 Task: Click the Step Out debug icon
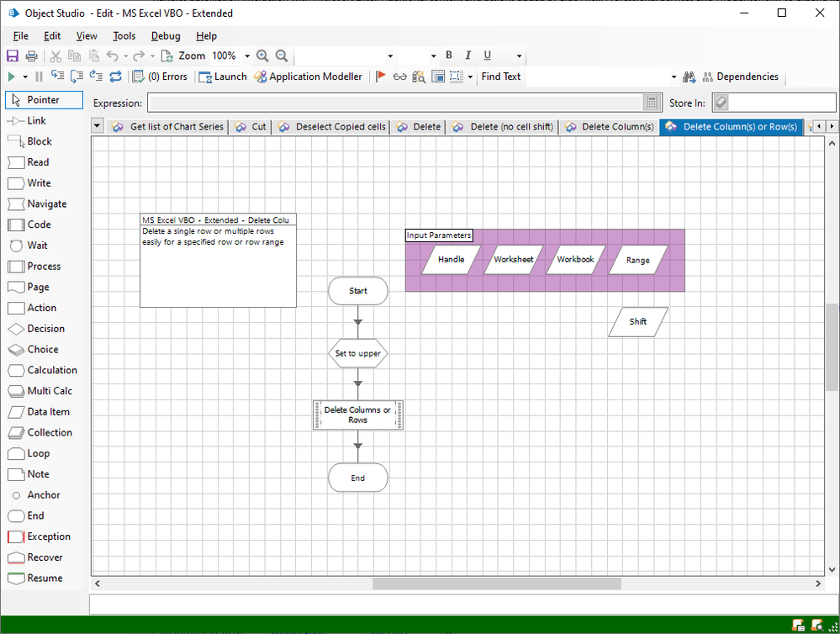click(x=96, y=77)
